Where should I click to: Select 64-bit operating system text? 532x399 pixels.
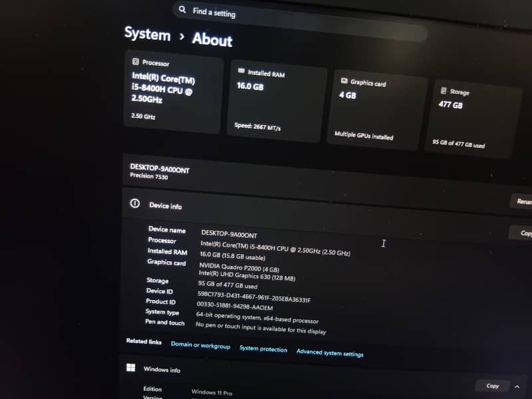[257, 318]
